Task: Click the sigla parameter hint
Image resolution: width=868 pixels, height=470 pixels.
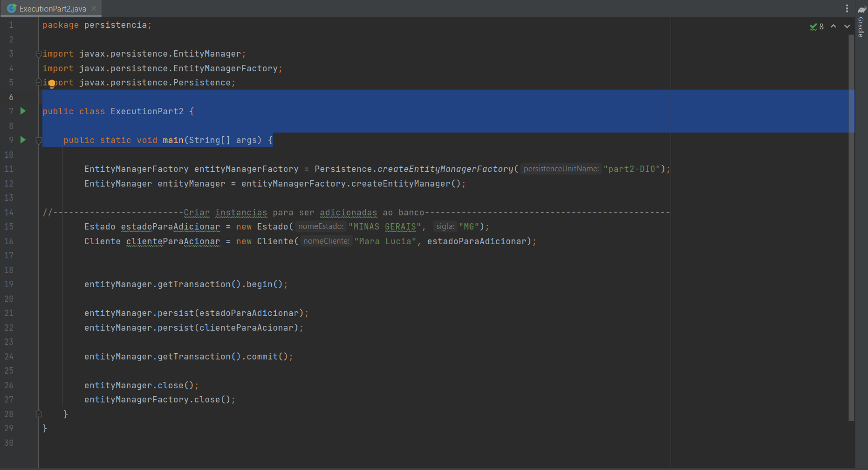Action: [445, 226]
